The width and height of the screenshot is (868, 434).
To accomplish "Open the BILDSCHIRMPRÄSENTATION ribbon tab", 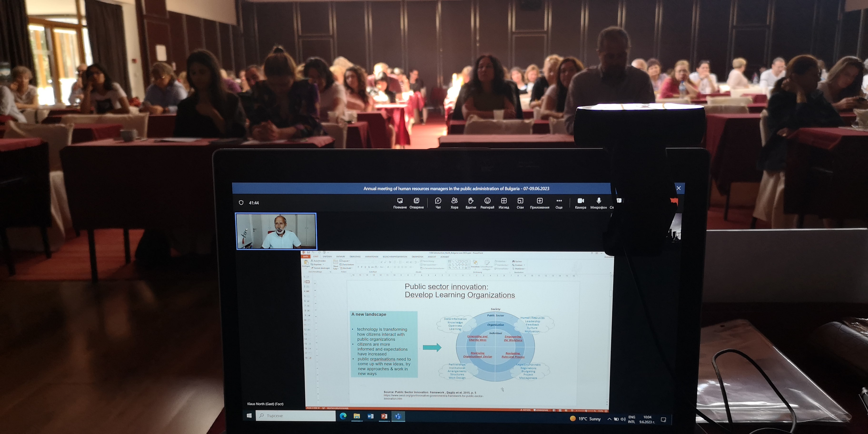I will point(395,256).
